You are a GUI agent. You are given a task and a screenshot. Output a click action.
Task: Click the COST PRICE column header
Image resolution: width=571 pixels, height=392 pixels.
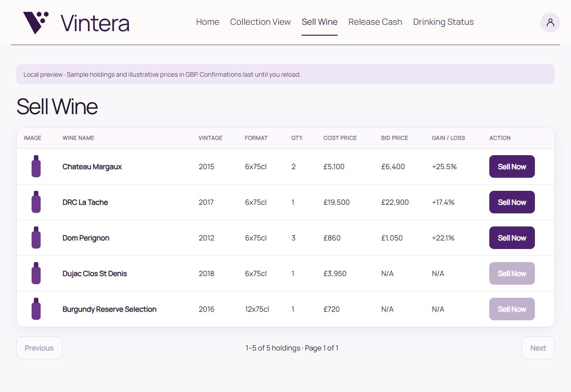pos(340,138)
